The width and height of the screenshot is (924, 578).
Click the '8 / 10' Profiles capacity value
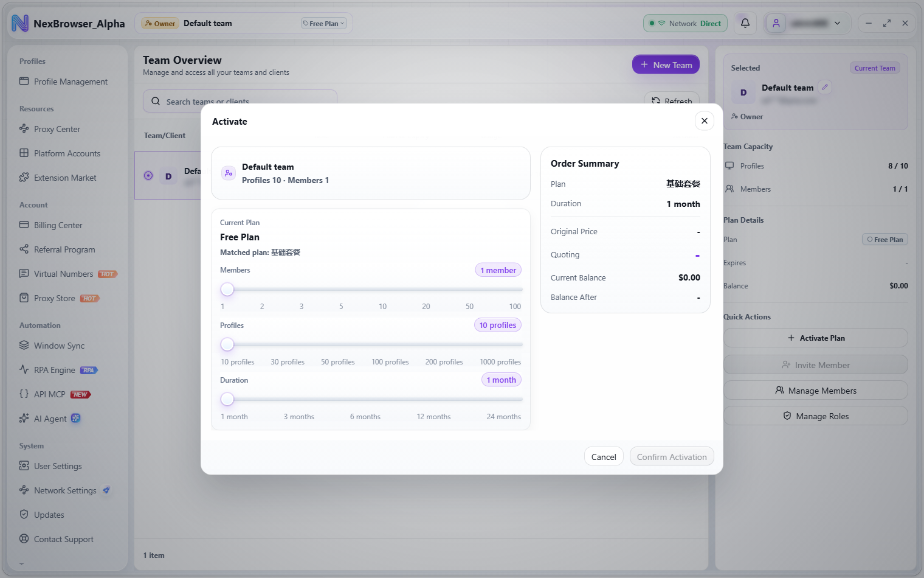898,165
